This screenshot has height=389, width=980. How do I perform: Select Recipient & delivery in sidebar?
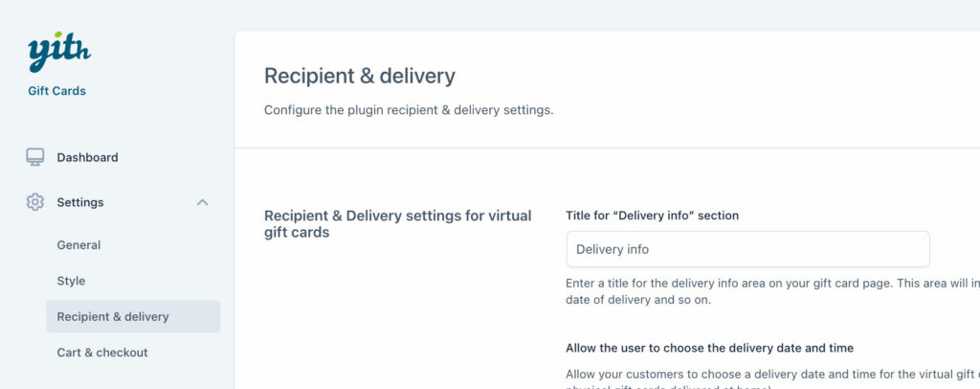[133, 316]
